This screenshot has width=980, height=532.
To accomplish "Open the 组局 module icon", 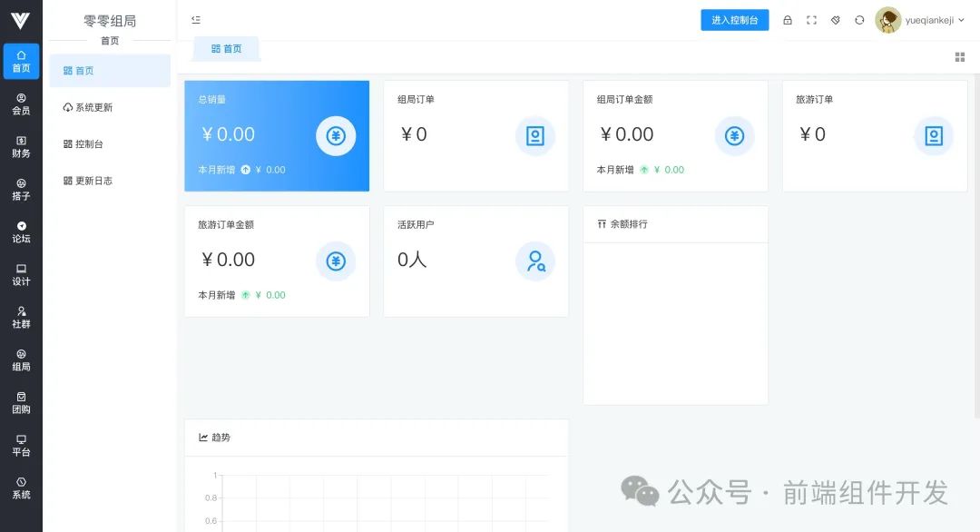I will tap(21, 360).
